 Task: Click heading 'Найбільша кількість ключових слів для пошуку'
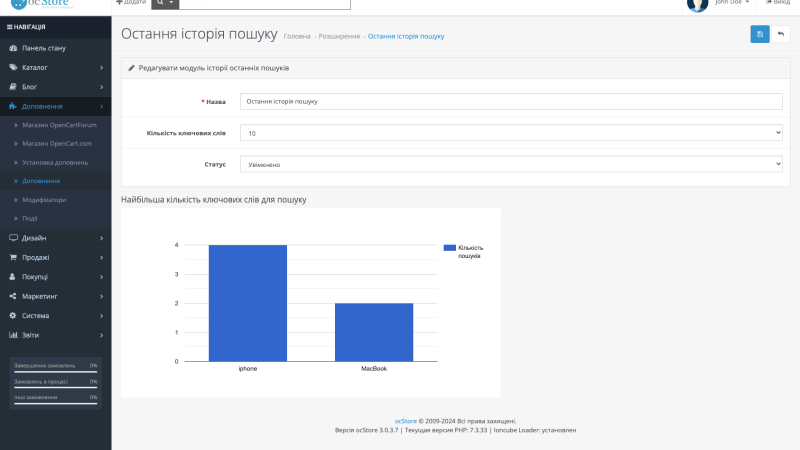point(214,199)
